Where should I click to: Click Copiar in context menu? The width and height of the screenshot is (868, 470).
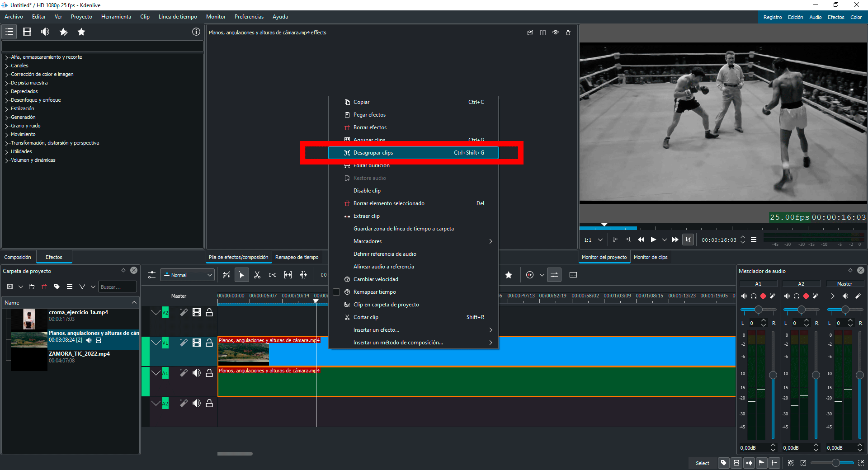click(x=413, y=102)
